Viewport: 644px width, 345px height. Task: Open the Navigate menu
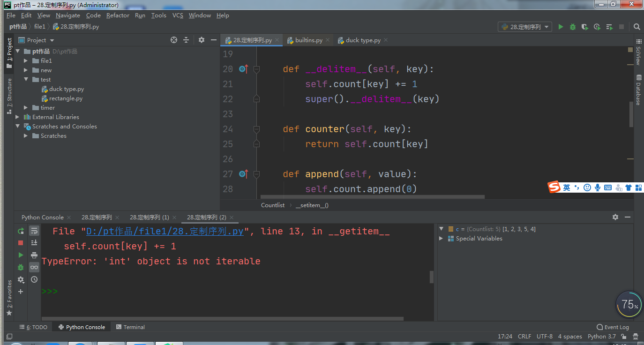click(x=68, y=15)
